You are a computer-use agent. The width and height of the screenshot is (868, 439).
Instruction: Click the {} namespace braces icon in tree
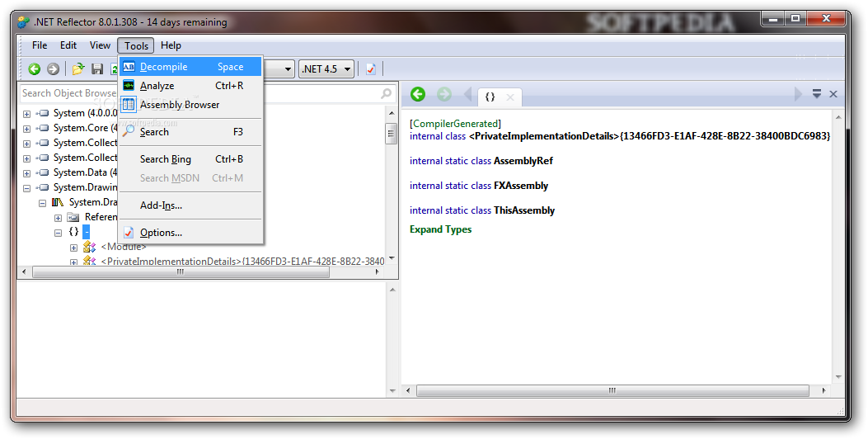73,232
